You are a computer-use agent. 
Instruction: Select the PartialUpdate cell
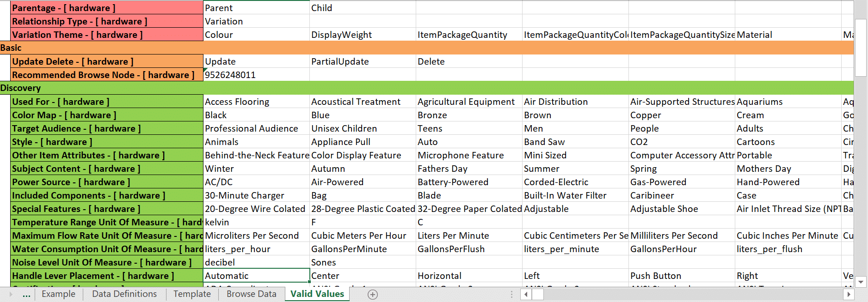(363, 61)
